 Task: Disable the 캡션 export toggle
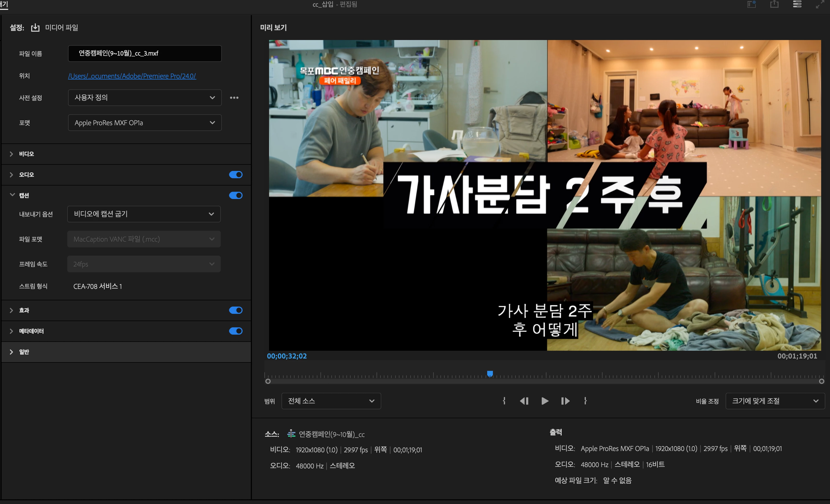point(236,195)
